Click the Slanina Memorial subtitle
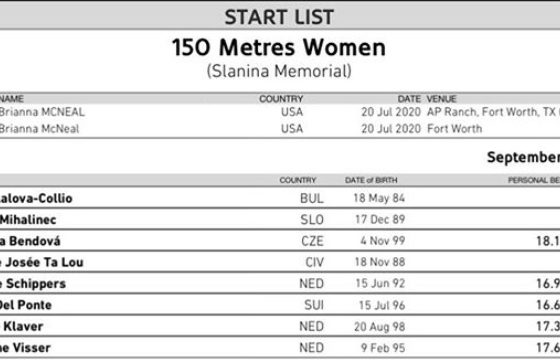 (279, 71)
